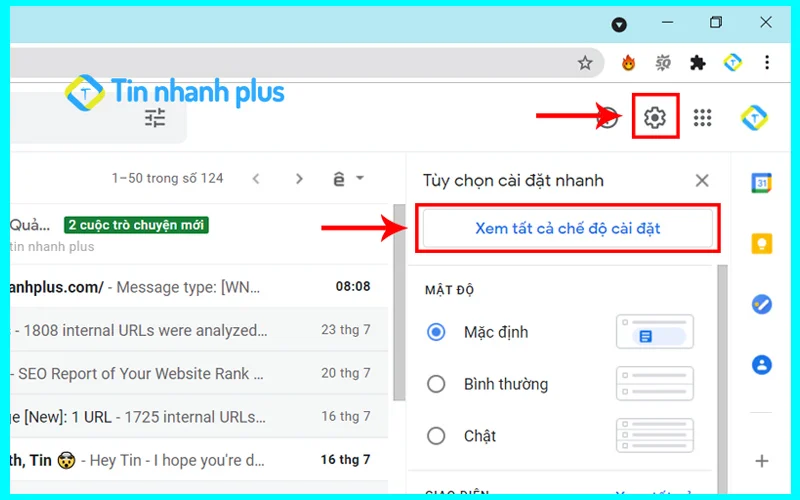800x500 pixels.
Task: Open Contacts side panel
Action: [x=762, y=365]
